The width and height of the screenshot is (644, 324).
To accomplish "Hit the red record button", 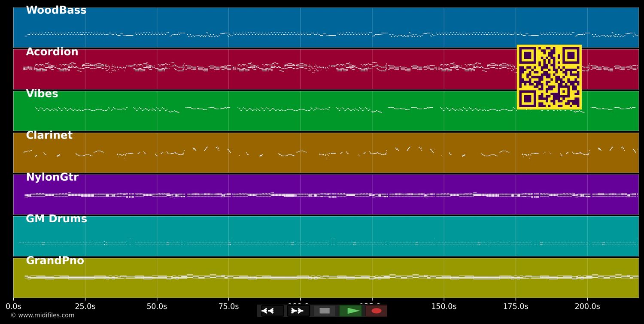I will pyautogui.click(x=377, y=311).
